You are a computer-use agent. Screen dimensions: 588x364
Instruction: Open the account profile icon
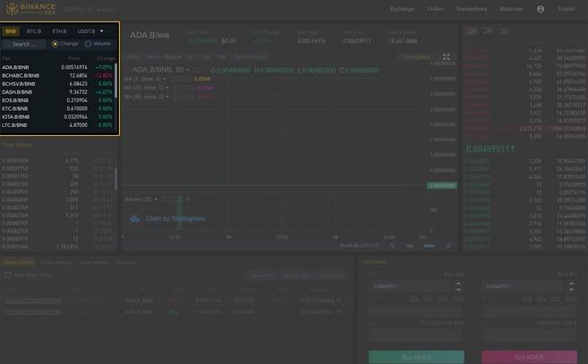(541, 9)
